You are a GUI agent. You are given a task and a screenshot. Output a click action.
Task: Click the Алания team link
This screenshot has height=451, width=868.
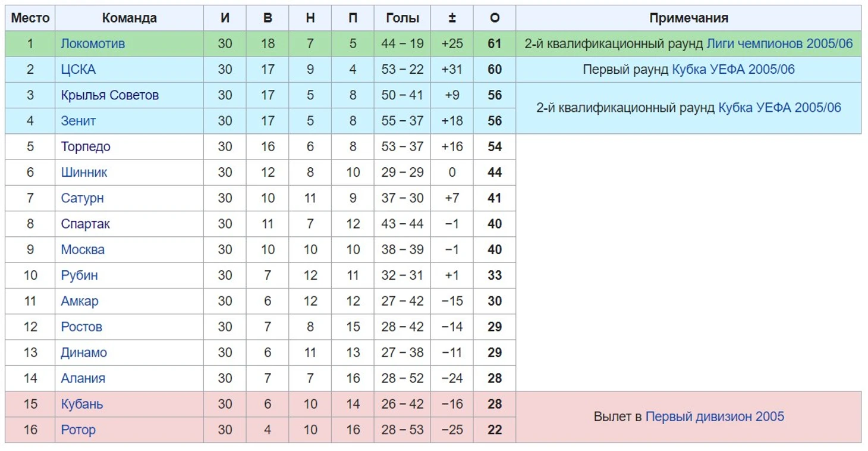pos(83,378)
